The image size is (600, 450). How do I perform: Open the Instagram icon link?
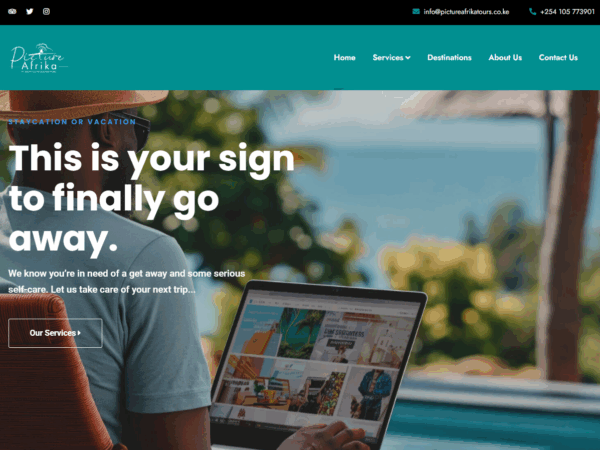coord(46,11)
